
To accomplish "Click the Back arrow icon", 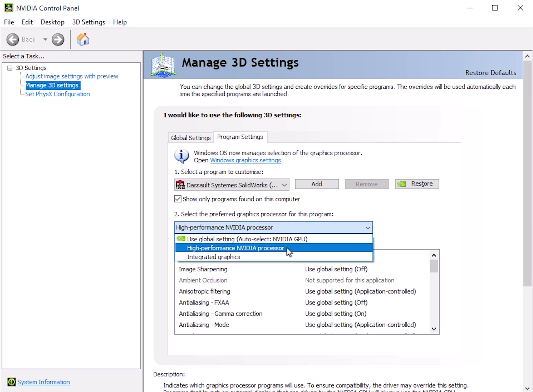I will point(13,39).
